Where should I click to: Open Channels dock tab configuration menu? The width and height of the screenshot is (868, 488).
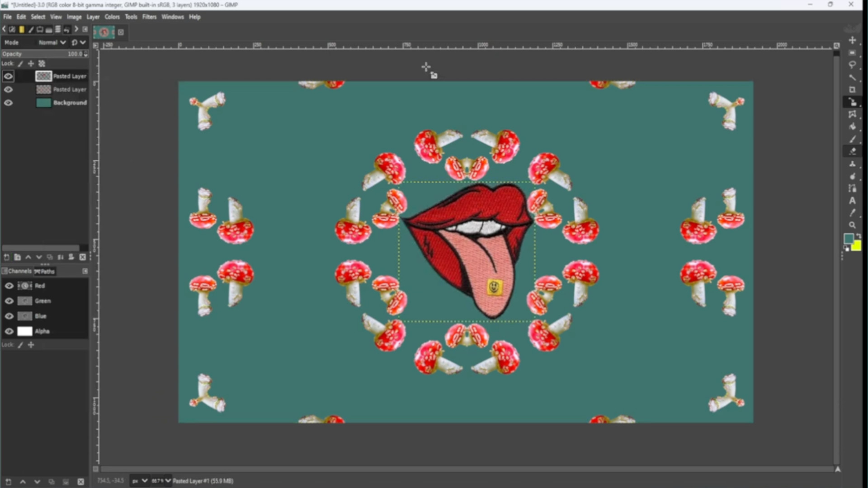point(85,271)
